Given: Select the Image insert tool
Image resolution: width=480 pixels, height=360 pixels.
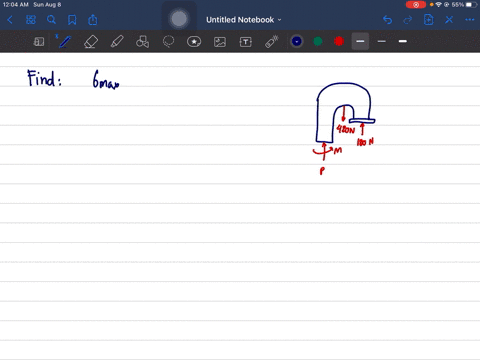Looking at the screenshot, I should 220,42.
